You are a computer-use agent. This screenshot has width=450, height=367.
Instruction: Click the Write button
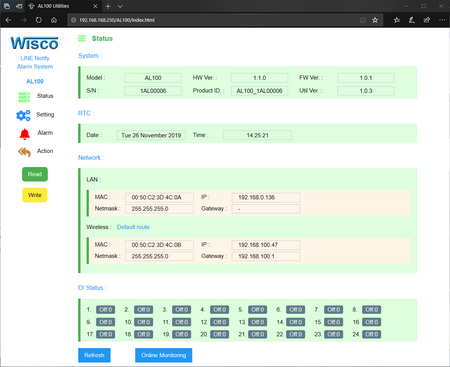35,195
